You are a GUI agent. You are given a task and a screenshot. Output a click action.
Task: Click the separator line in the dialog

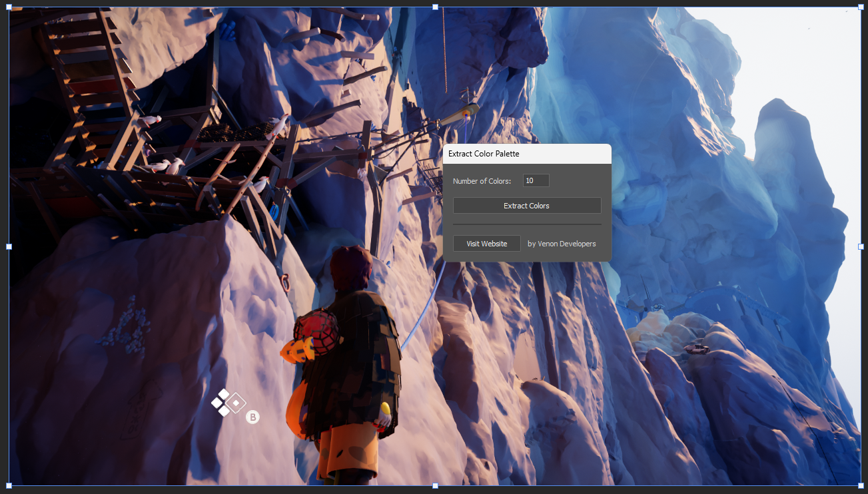coord(527,225)
